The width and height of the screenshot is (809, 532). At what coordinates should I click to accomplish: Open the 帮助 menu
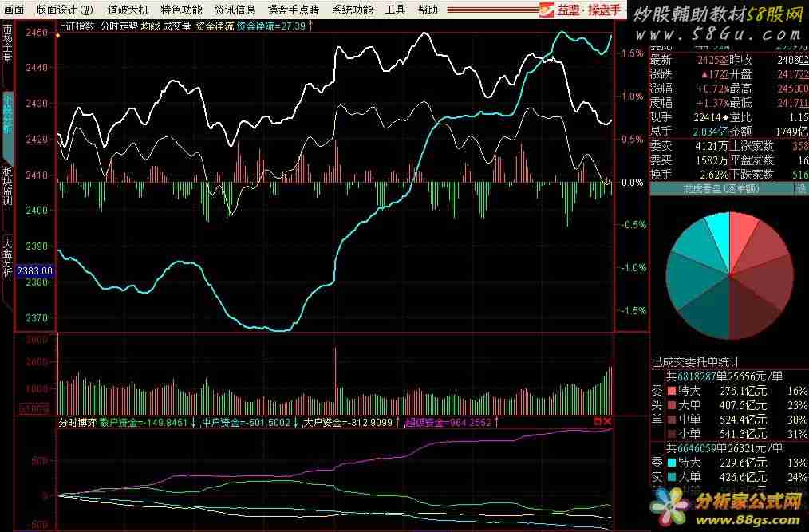428,10
